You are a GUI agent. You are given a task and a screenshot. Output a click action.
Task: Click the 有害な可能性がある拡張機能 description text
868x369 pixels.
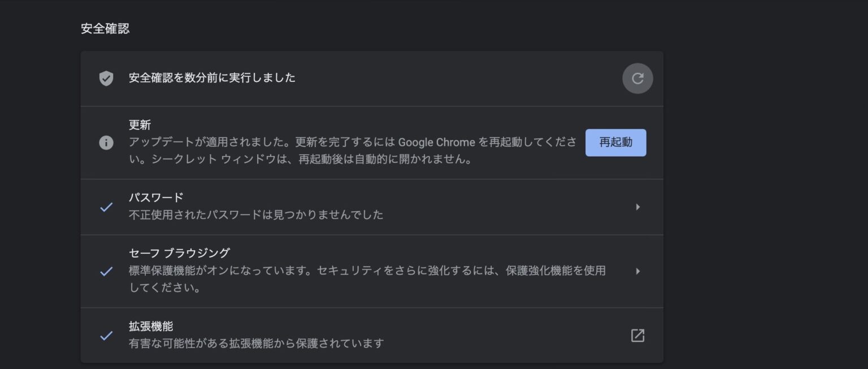pos(257,343)
